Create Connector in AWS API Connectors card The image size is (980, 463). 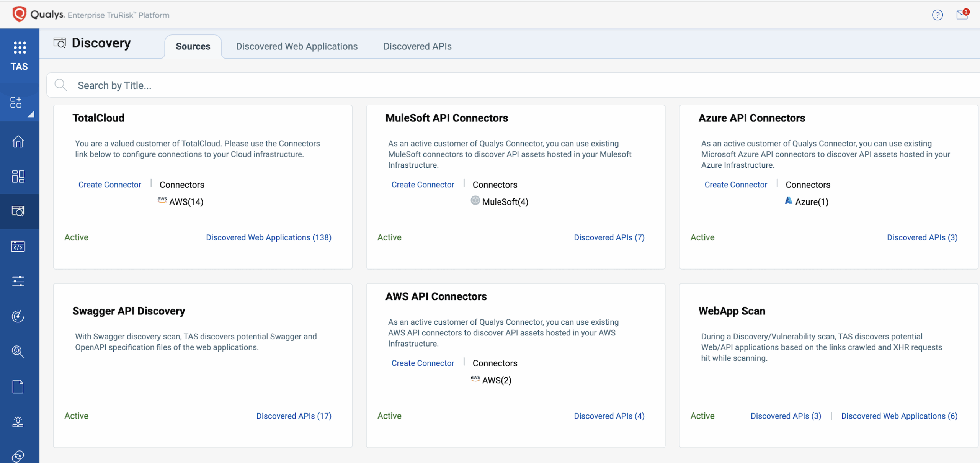(x=423, y=363)
